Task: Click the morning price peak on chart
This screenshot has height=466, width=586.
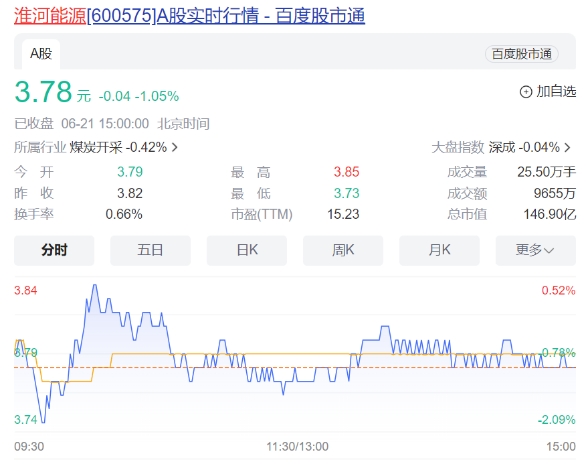Action: coord(95,286)
